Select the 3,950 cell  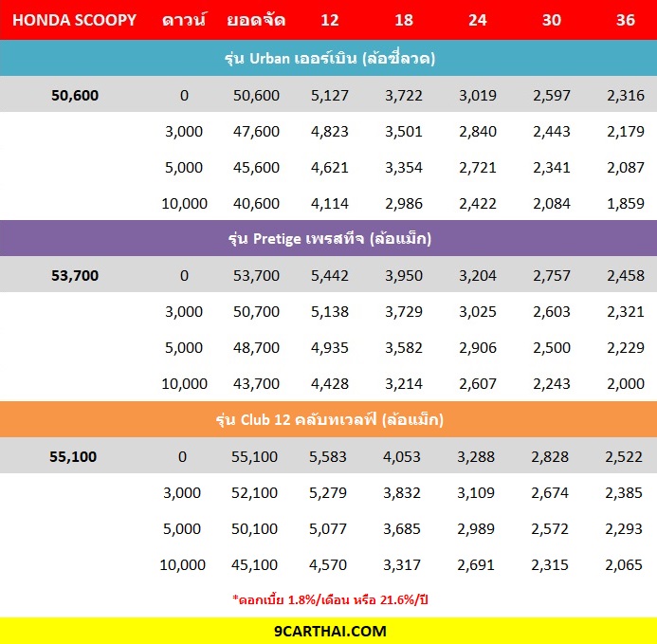(x=404, y=275)
